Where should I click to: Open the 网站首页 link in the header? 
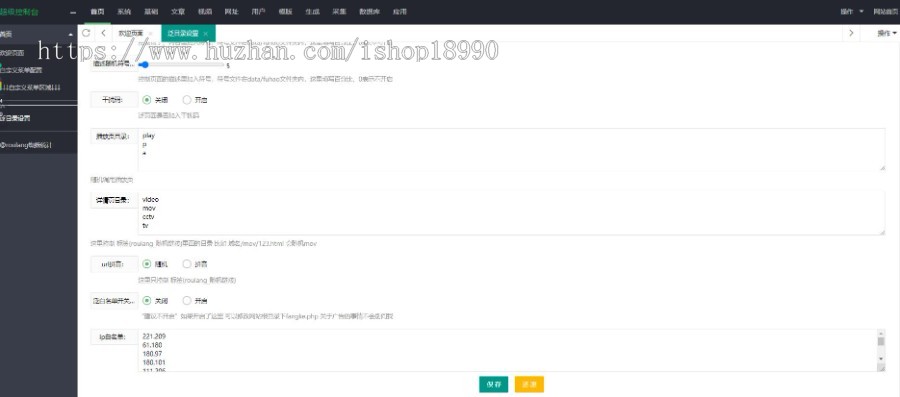886,11
